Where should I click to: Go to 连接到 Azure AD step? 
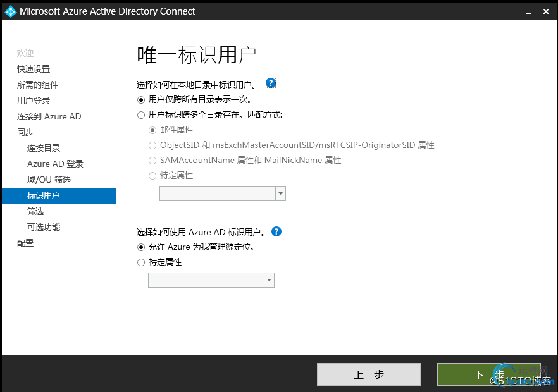click(x=49, y=116)
